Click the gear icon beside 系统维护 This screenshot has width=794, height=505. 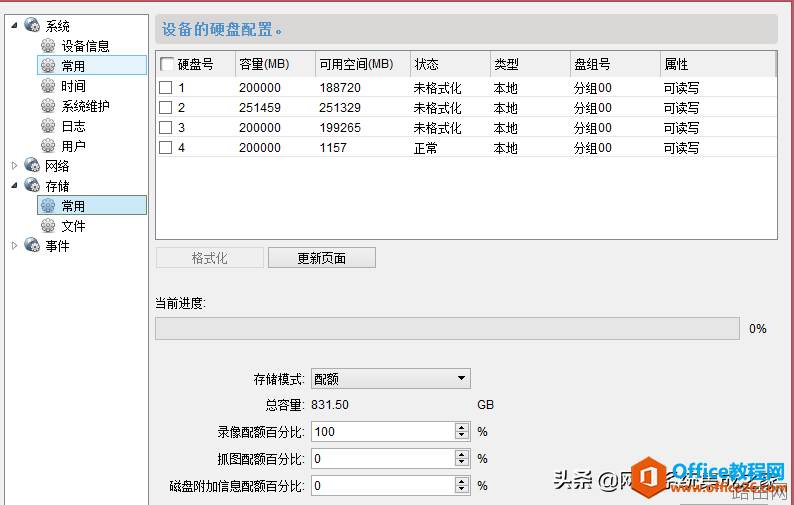[48, 105]
